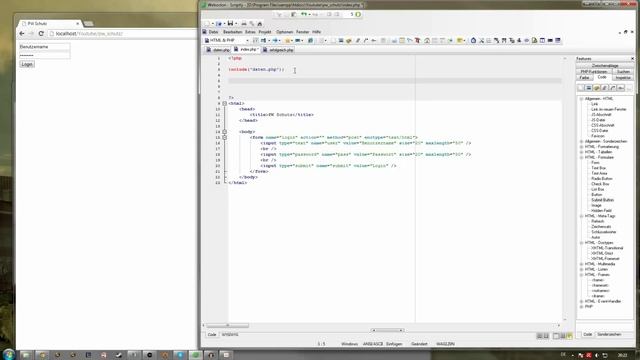Screen dimensions: 640x360
Task: Click the curved arrow icon in Features Code toolbar
Action: [x=613, y=88]
